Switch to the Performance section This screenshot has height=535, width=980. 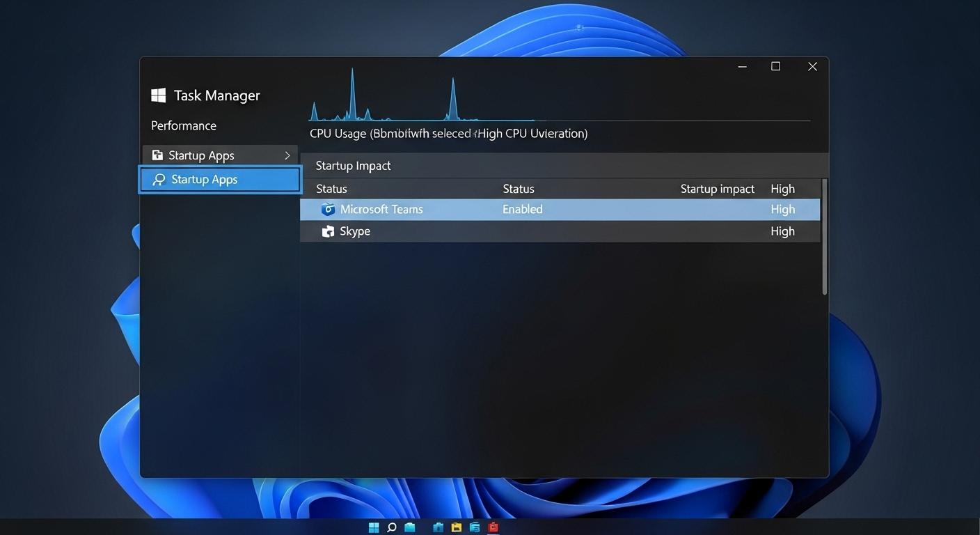point(183,125)
